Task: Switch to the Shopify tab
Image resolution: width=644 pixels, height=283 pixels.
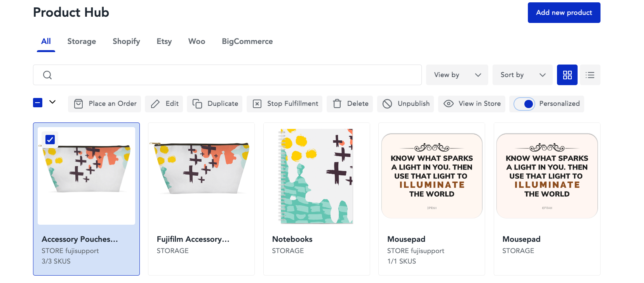Action: [126, 41]
